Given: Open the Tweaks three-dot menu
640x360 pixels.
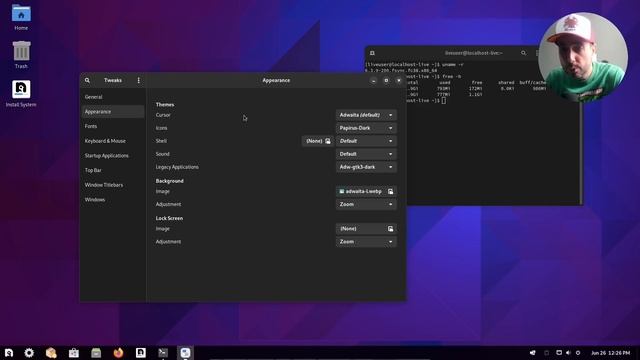Looking at the screenshot, I should pos(139,80).
